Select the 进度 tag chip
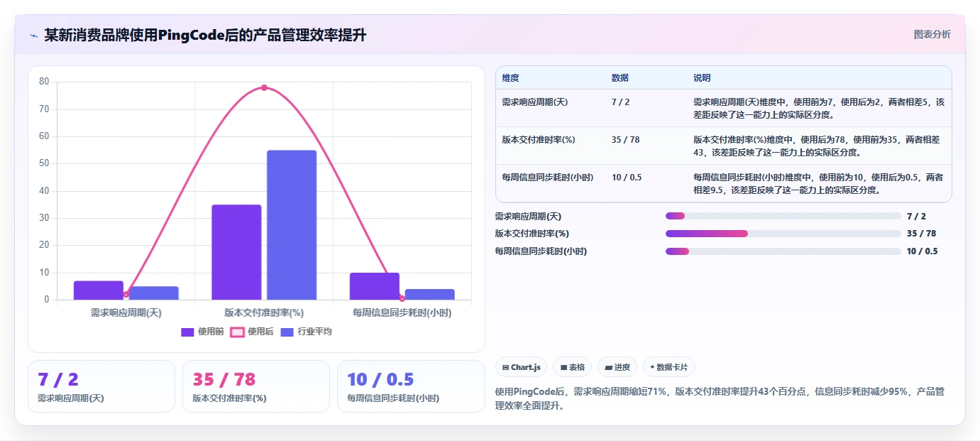 pos(617,367)
